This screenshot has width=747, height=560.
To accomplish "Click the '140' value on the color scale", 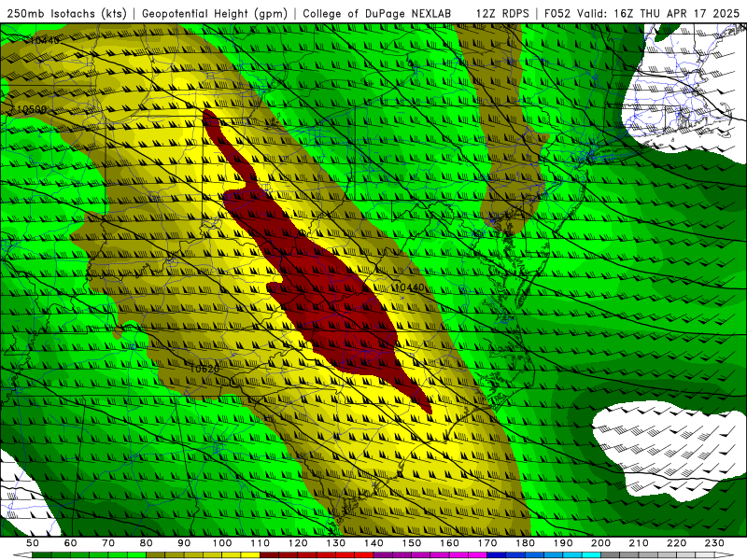I will click(373, 543).
